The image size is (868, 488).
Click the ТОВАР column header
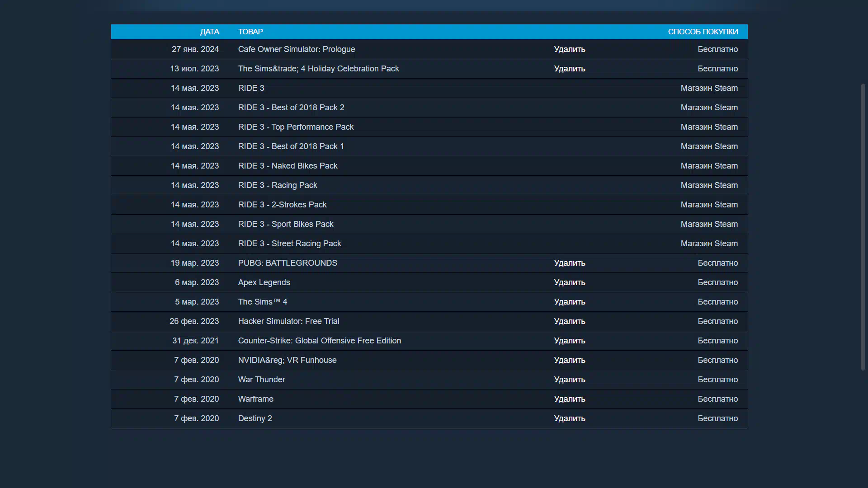(x=250, y=32)
